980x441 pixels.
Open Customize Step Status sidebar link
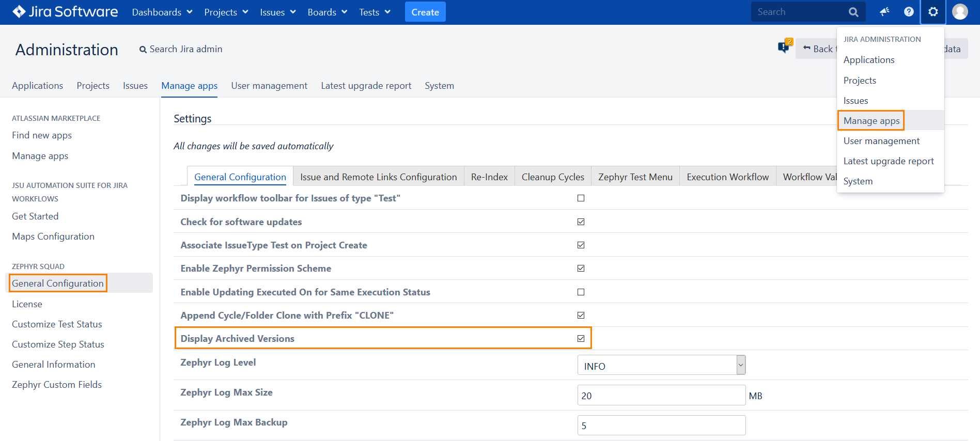click(x=58, y=344)
